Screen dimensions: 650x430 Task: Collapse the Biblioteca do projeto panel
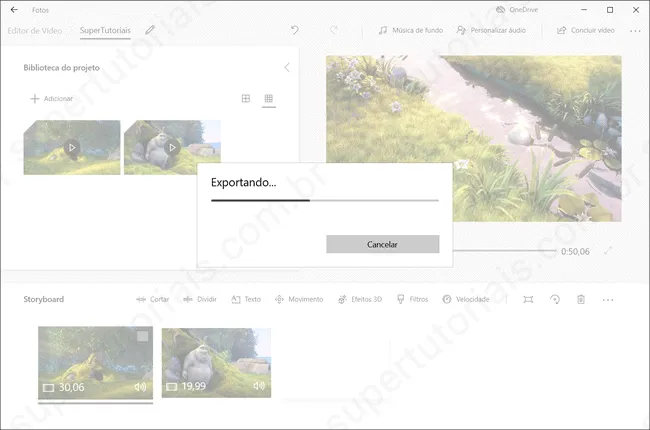coord(287,68)
